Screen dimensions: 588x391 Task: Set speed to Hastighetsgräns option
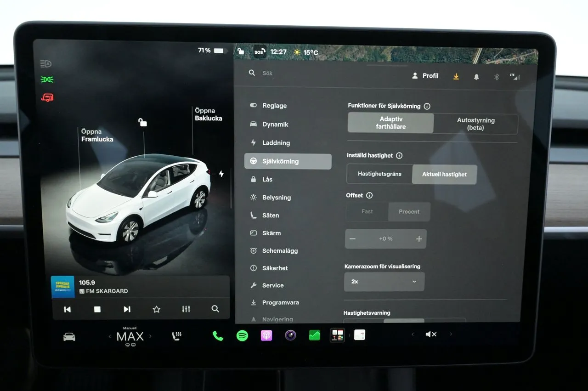(379, 174)
